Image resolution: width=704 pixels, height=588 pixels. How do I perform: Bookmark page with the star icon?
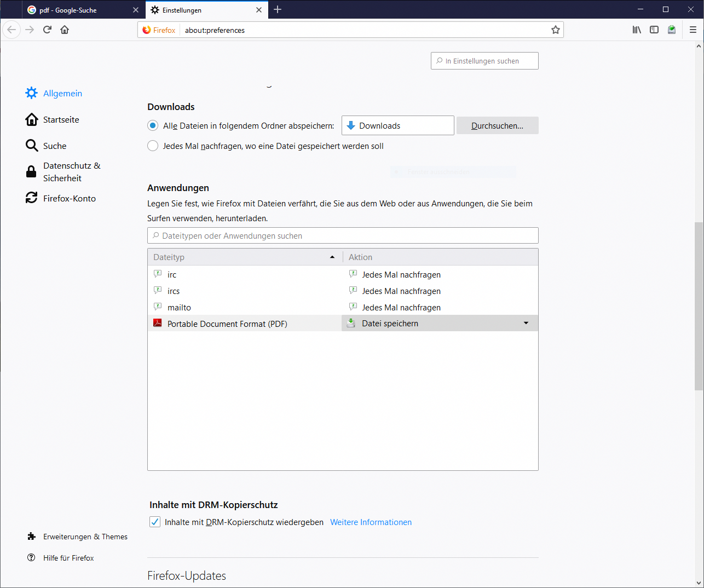tap(555, 30)
